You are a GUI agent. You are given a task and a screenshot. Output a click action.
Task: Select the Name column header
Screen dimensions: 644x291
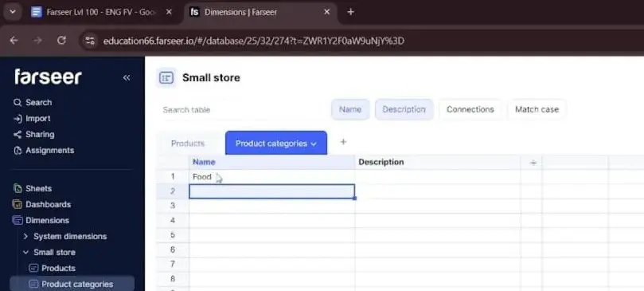point(272,162)
